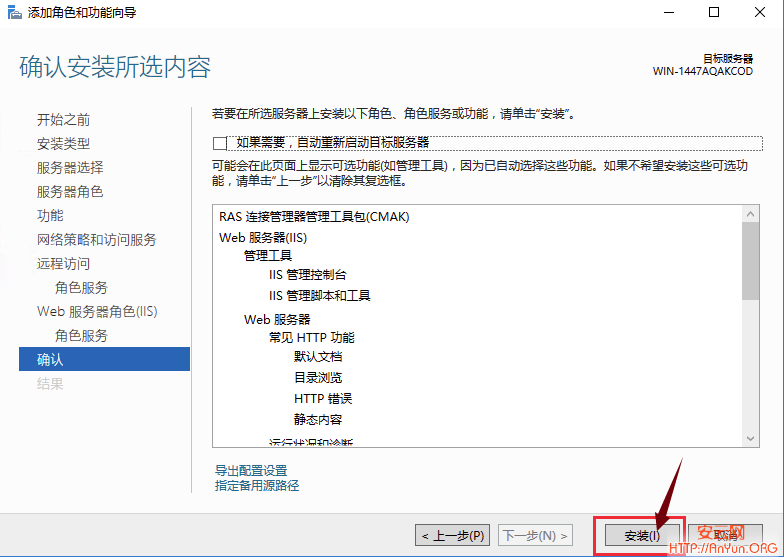Select 服务器角色 step in sidebar
784x557 pixels.
(x=70, y=192)
